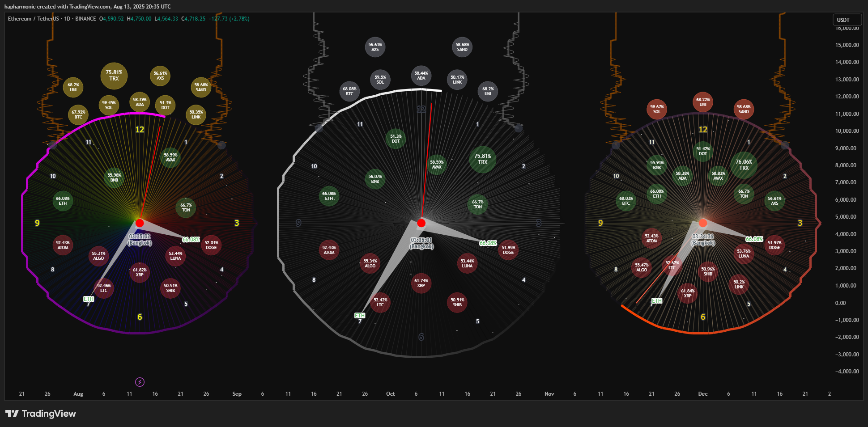Image resolution: width=868 pixels, height=427 pixels.
Task: Select the 55.47% ALGO red bubble
Action: 642,267
